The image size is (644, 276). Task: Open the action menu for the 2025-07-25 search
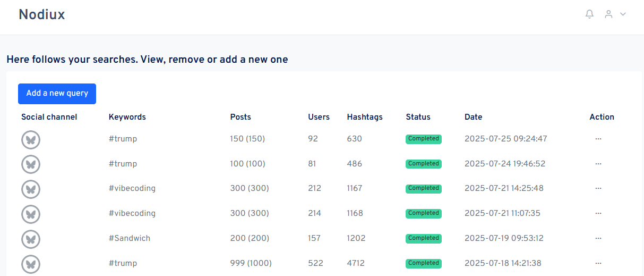(598, 139)
